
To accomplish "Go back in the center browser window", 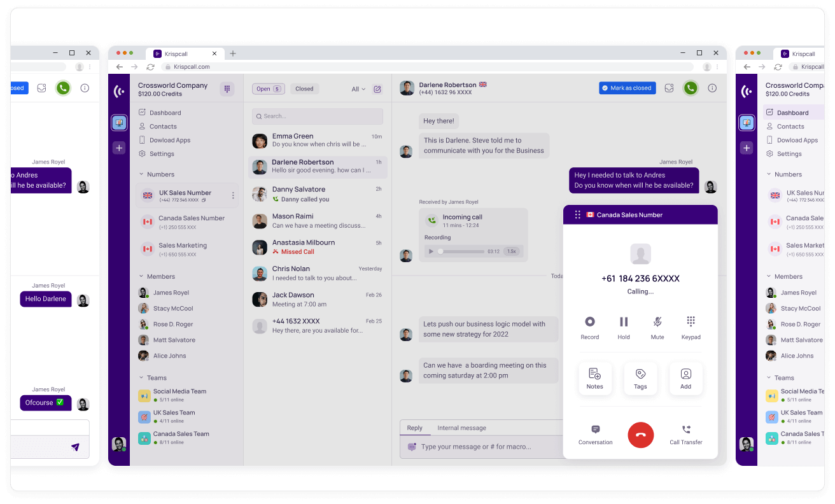I will [x=120, y=67].
